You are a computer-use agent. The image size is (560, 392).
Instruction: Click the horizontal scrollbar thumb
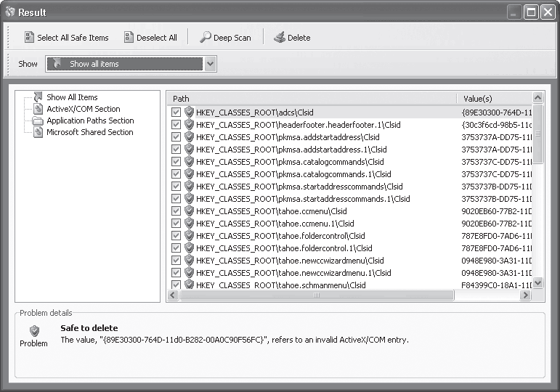click(317, 295)
